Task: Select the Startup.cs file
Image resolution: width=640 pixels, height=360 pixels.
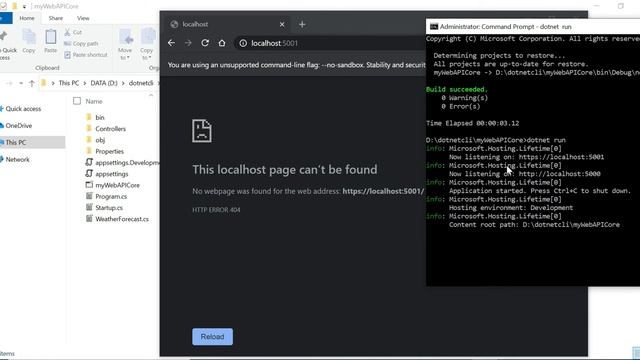Action: 109,208
